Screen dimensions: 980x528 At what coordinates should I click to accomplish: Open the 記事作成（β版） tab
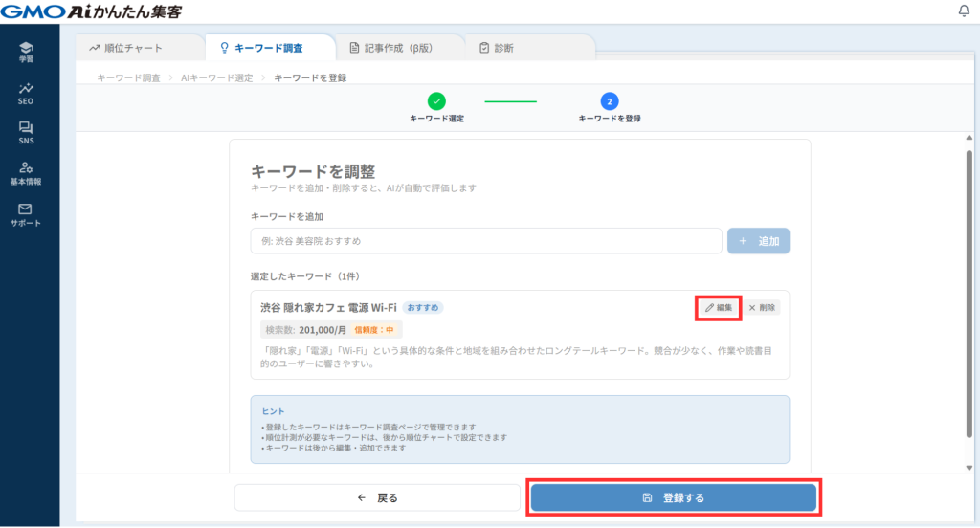[398, 48]
